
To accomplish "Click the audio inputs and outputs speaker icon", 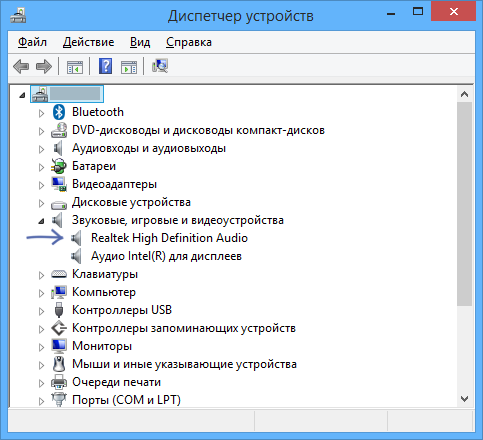I will (58, 148).
